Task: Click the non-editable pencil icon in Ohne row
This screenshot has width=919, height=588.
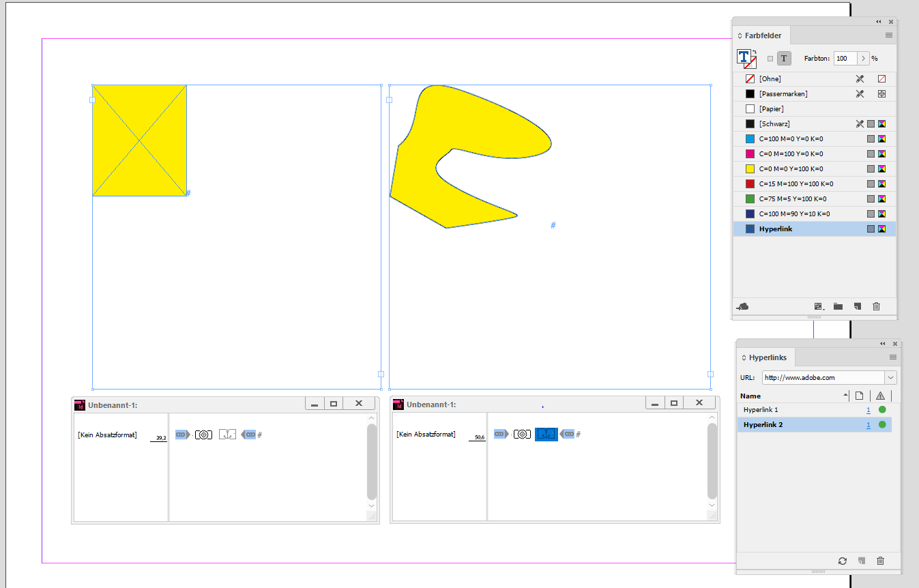Action: [860, 78]
